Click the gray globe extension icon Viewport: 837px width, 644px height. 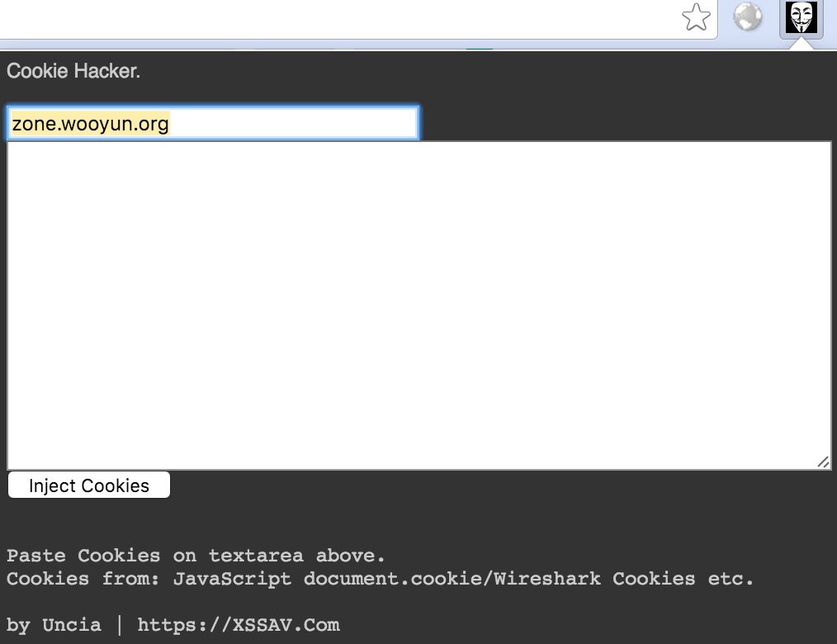pyautogui.click(x=747, y=17)
